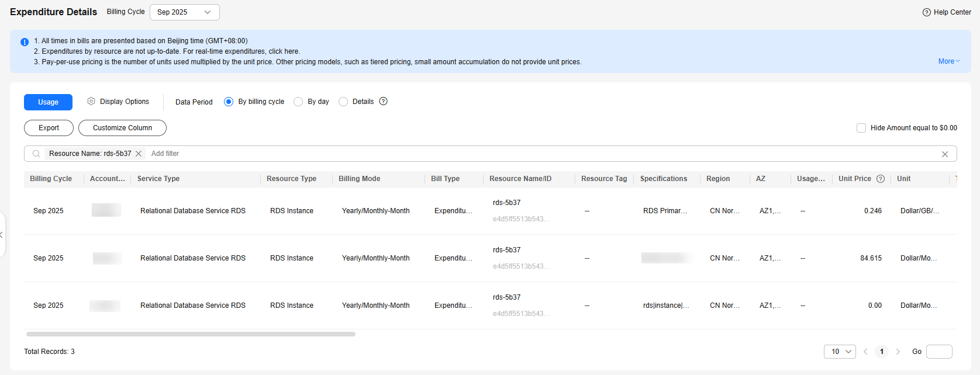Click the Dollar/GB/... unit cell
The height and width of the screenshot is (375, 980).
(920, 211)
